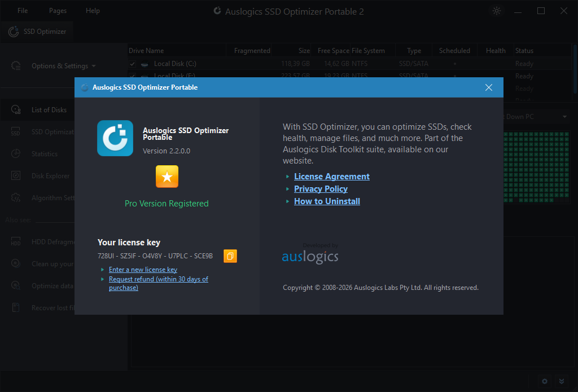Viewport: 578px width, 392px height.
Task: Click the Recover lost files icon
Action: pos(15,307)
